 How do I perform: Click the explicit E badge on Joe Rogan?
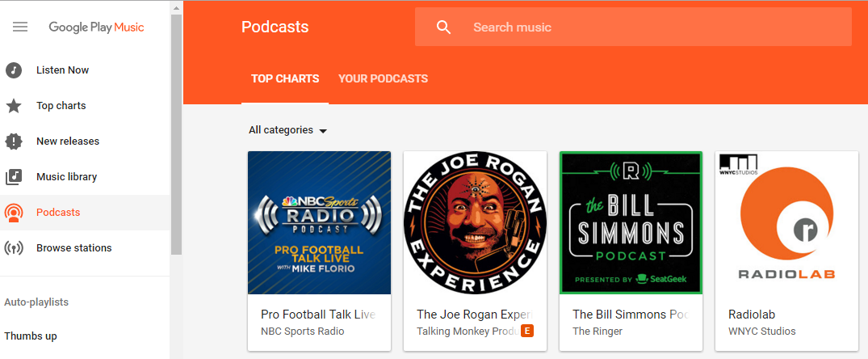click(x=527, y=332)
